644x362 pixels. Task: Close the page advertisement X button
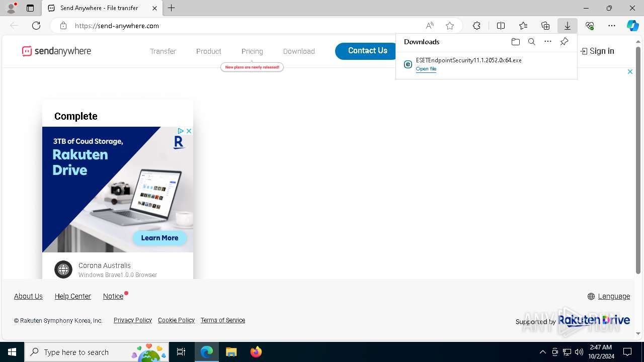pyautogui.click(x=630, y=72)
